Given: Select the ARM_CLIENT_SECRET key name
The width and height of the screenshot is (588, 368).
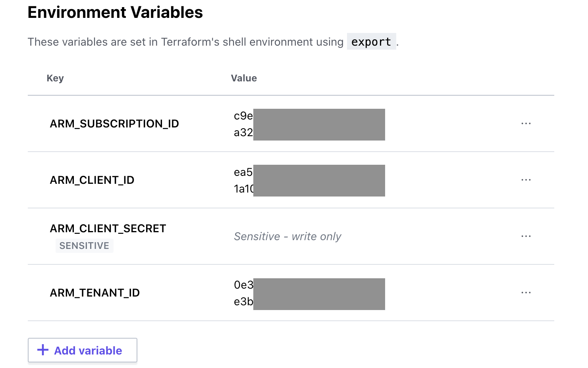Looking at the screenshot, I should point(108,228).
